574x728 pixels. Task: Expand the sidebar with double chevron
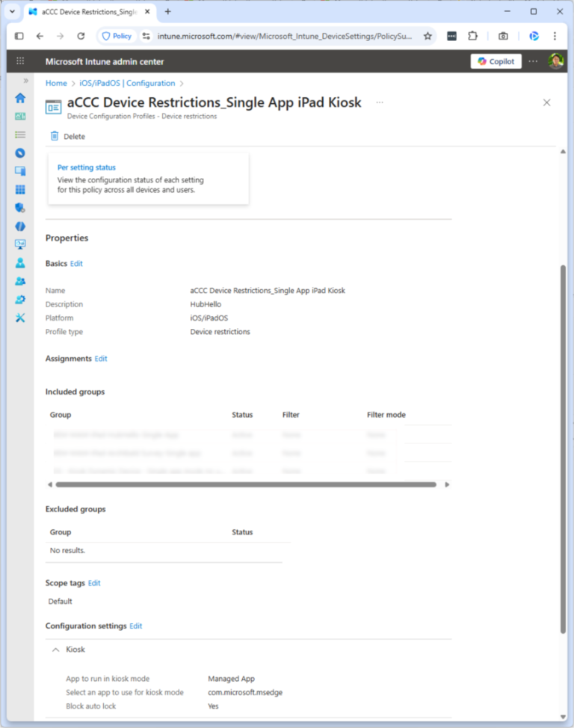coord(25,81)
